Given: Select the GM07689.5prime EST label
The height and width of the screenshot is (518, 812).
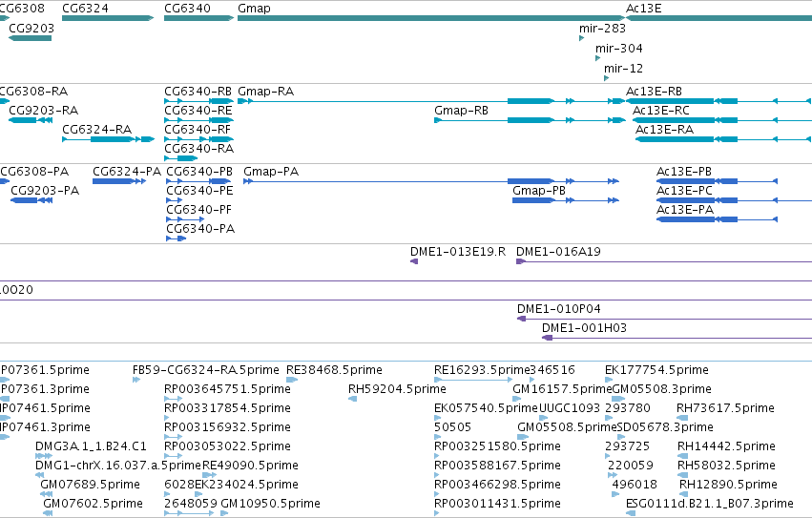Looking at the screenshot, I should click(x=90, y=485).
